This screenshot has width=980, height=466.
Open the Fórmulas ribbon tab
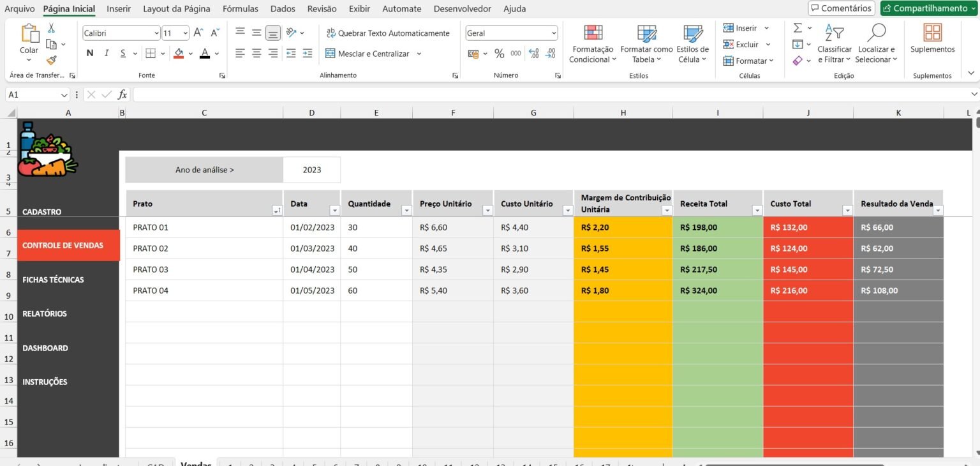point(241,9)
